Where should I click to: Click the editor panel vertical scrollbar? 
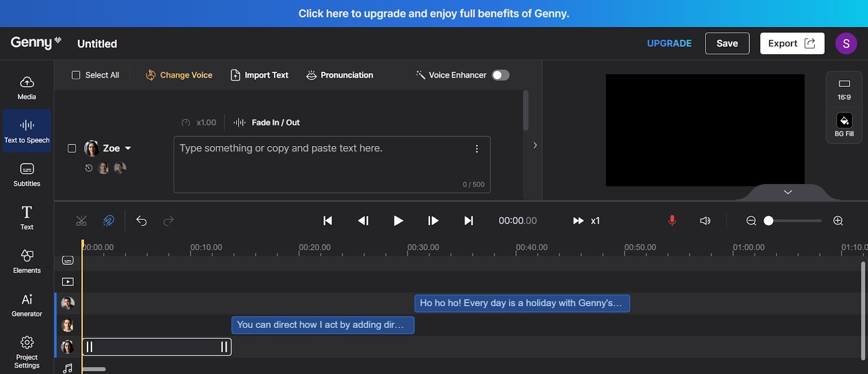(526, 110)
